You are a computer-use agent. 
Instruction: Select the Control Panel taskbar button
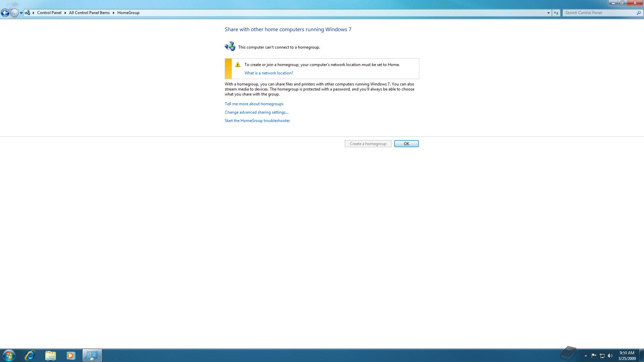click(92, 355)
